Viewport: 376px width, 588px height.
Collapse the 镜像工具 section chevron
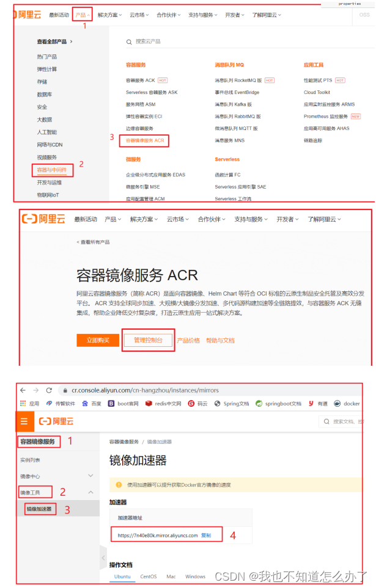point(90,492)
